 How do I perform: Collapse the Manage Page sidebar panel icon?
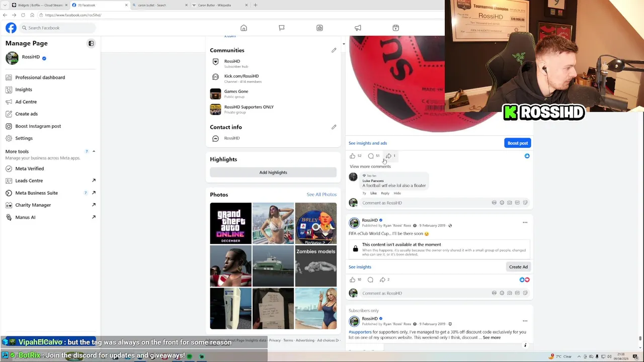point(91,43)
